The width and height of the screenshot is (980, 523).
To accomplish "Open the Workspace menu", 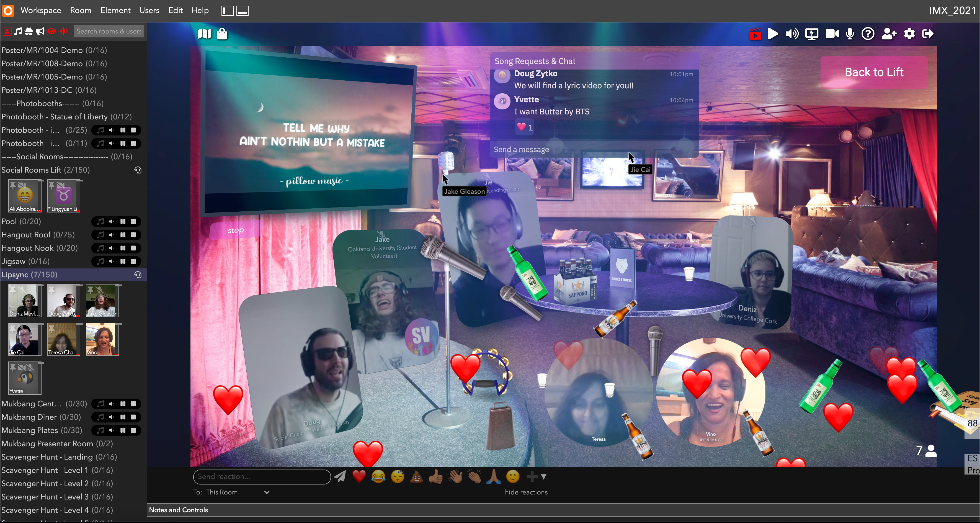I will point(41,10).
